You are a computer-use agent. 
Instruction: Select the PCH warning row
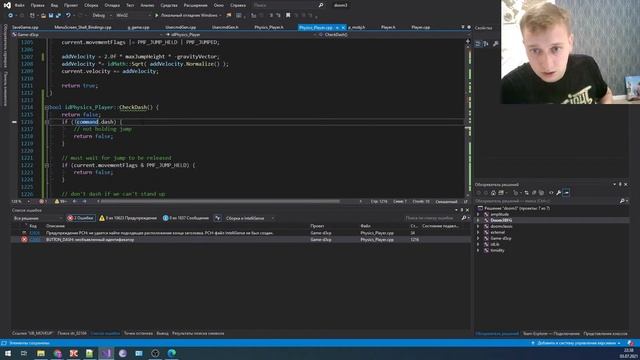(241, 233)
